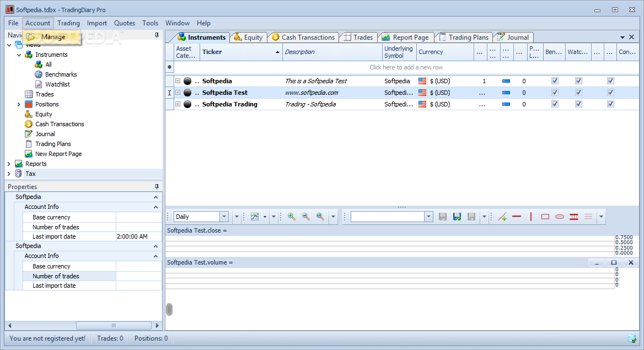Pin the Navigation panel
This screenshot has width=644, height=350.
coord(157,35)
